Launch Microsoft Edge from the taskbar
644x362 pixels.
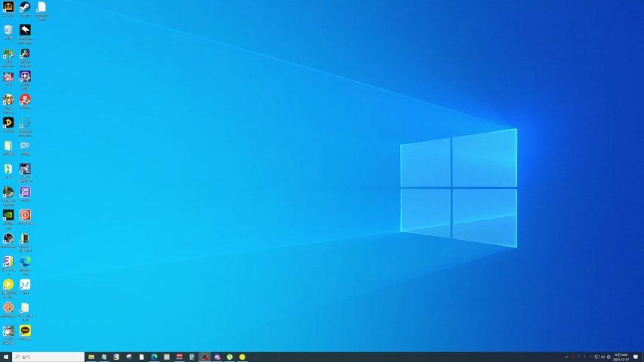[154, 357]
